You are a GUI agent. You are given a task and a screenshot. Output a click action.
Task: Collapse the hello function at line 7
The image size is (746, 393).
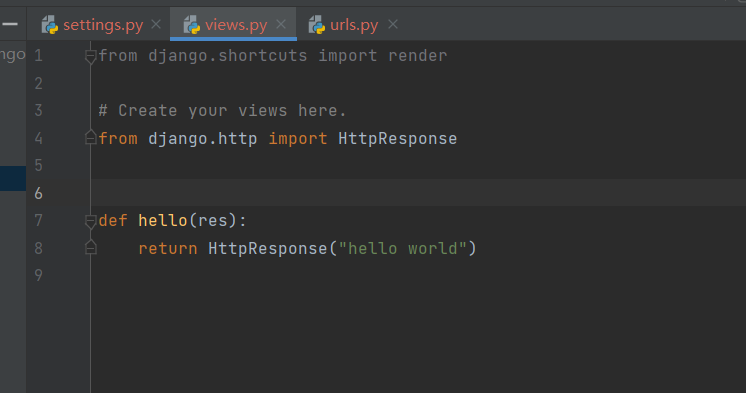[90, 221]
